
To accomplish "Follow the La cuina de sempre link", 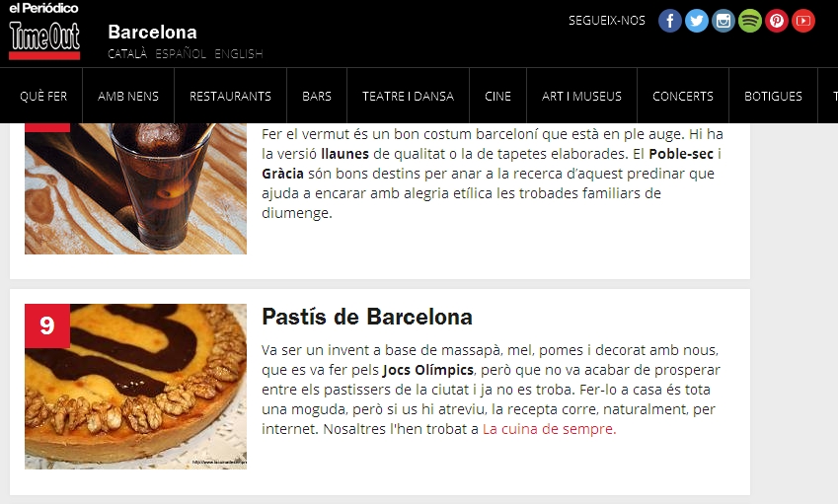I will (x=550, y=429).
